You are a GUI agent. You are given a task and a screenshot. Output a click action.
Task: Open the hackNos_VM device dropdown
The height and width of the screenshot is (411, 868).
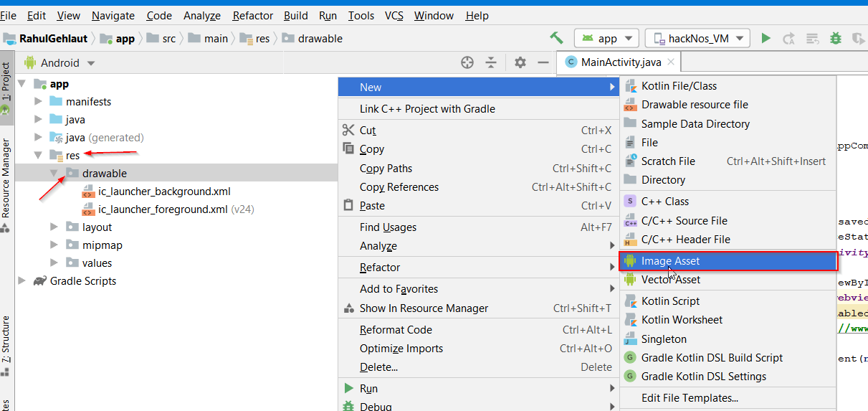pyautogui.click(x=697, y=39)
